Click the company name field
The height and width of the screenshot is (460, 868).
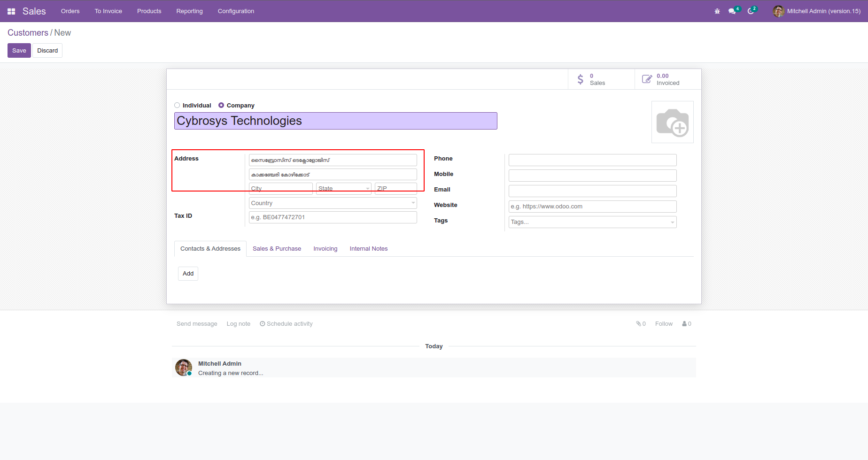click(336, 121)
